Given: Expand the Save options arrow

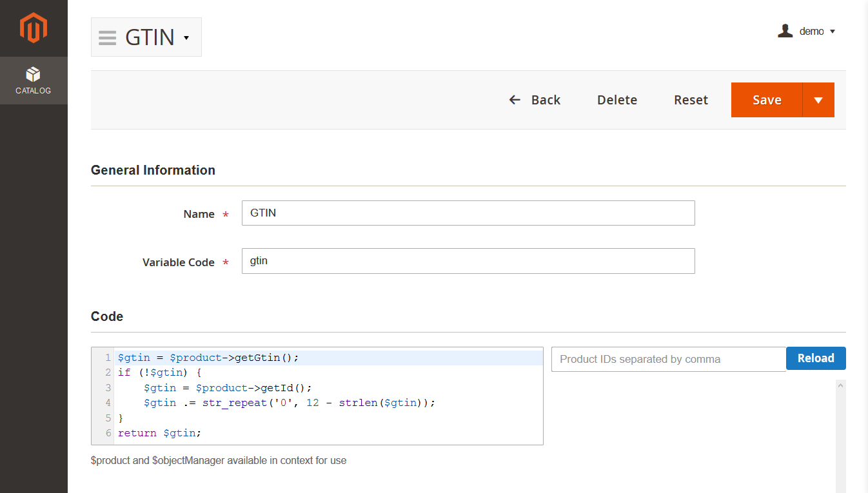Looking at the screenshot, I should pyautogui.click(x=818, y=100).
